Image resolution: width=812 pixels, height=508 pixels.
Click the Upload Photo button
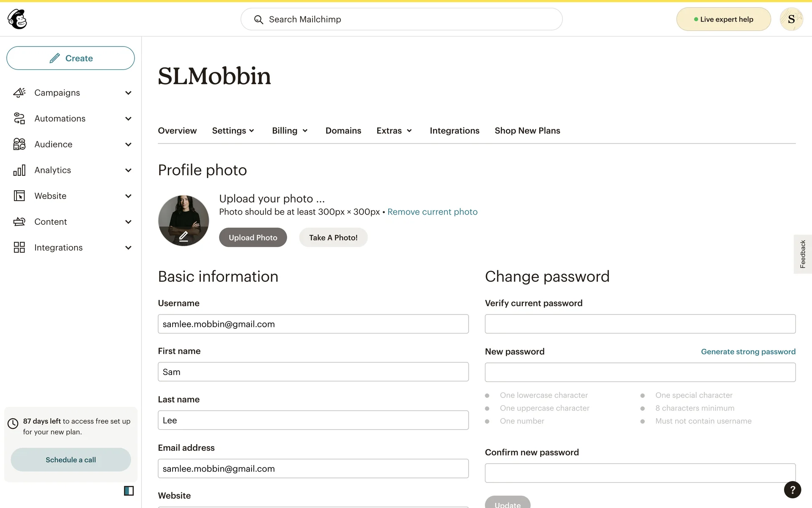coord(253,237)
